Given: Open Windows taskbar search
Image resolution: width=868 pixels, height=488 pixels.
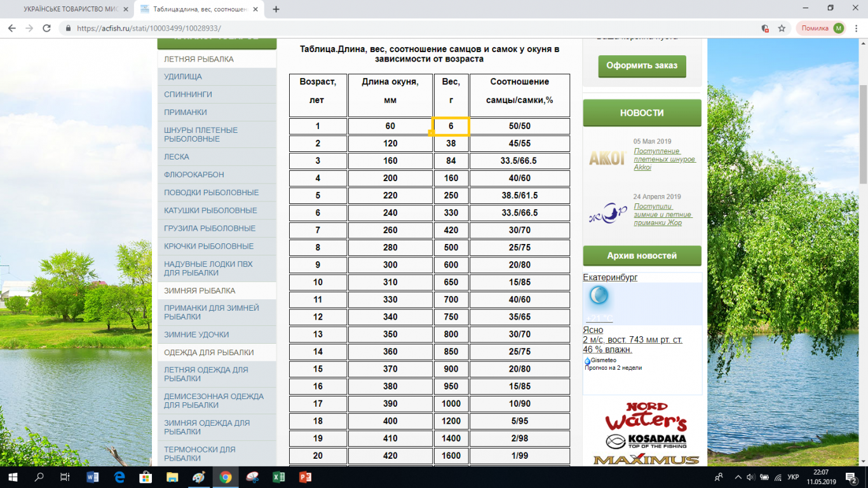Looking at the screenshot, I should click(39, 477).
